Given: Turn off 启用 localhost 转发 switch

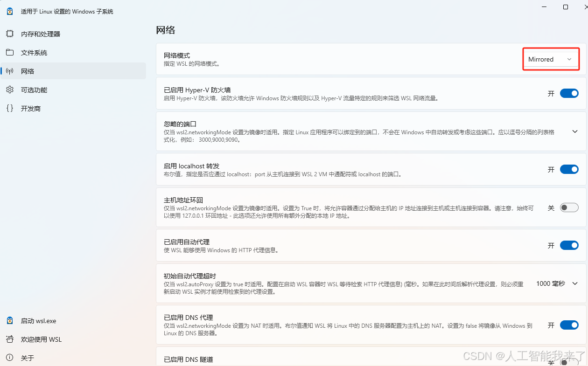Looking at the screenshot, I should point(569,169).
